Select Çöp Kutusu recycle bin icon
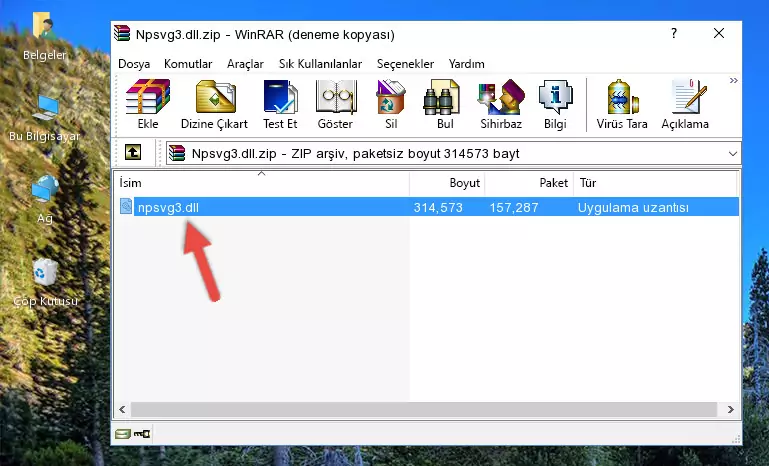769x466 pixels. 45,283
